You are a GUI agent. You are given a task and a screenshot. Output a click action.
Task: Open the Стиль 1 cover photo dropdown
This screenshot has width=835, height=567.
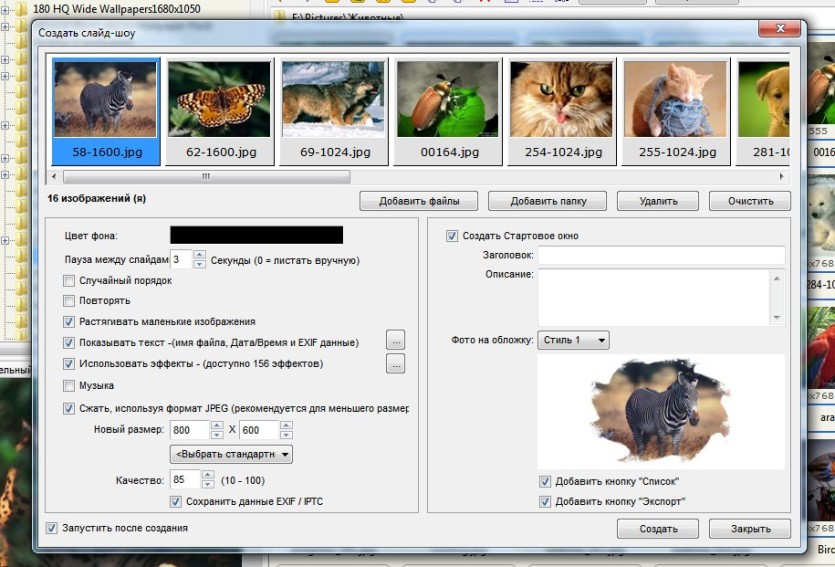[574, 340]
